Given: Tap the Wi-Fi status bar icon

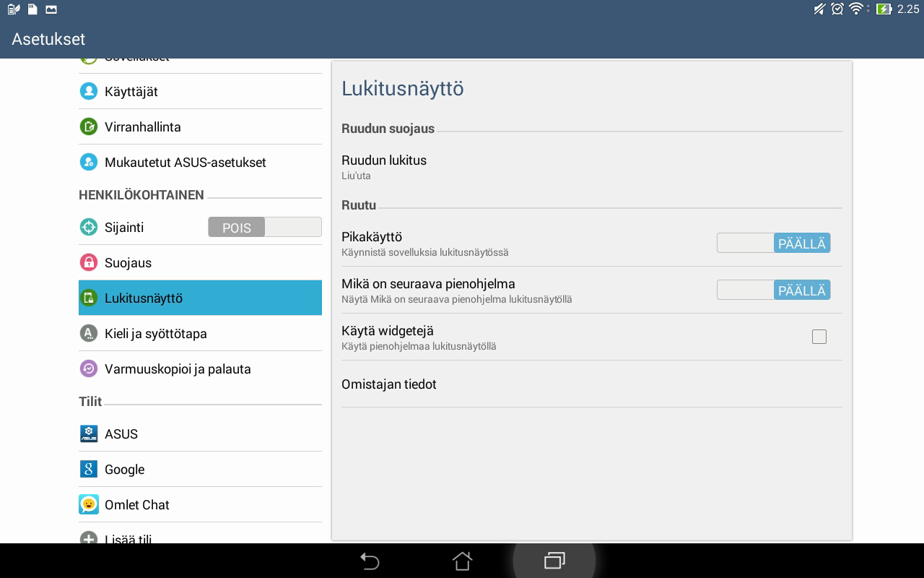Looking at the screenshot, I should pos(857,9).
